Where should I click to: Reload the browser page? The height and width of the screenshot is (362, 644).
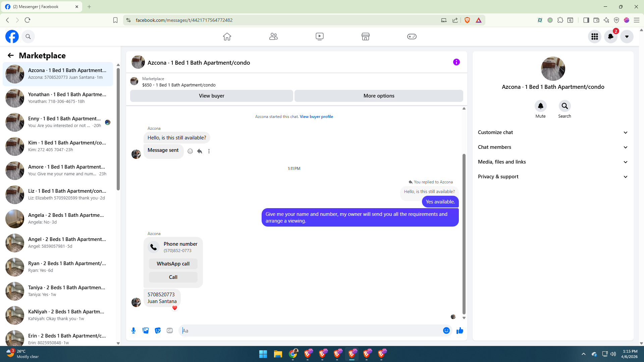[28, 20]
